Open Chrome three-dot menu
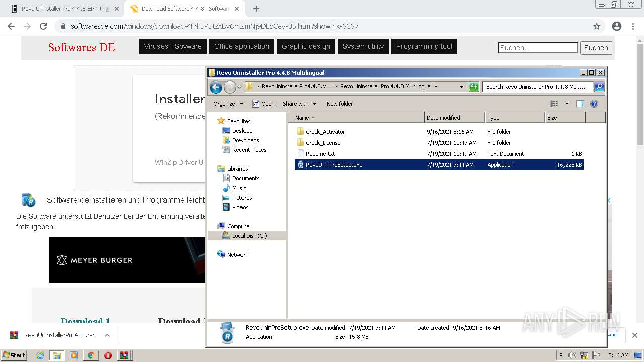 [x=633, y=26]
